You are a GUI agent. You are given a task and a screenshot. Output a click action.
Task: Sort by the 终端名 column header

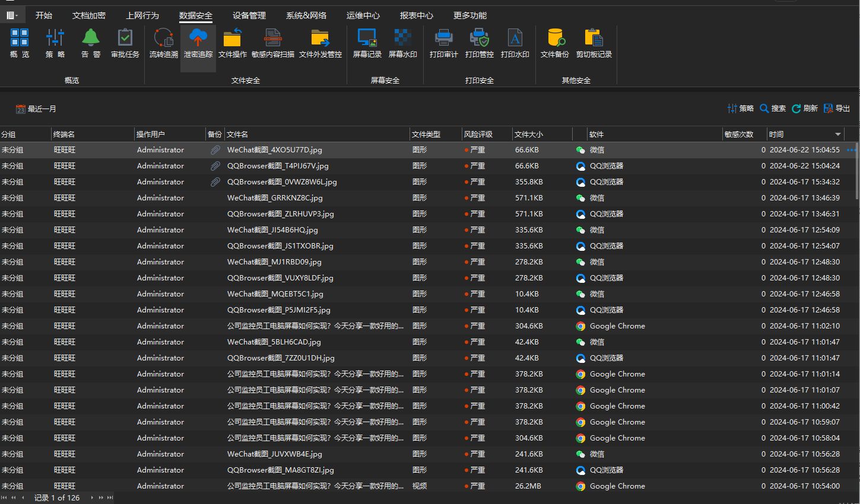click(x=92, y=135)
